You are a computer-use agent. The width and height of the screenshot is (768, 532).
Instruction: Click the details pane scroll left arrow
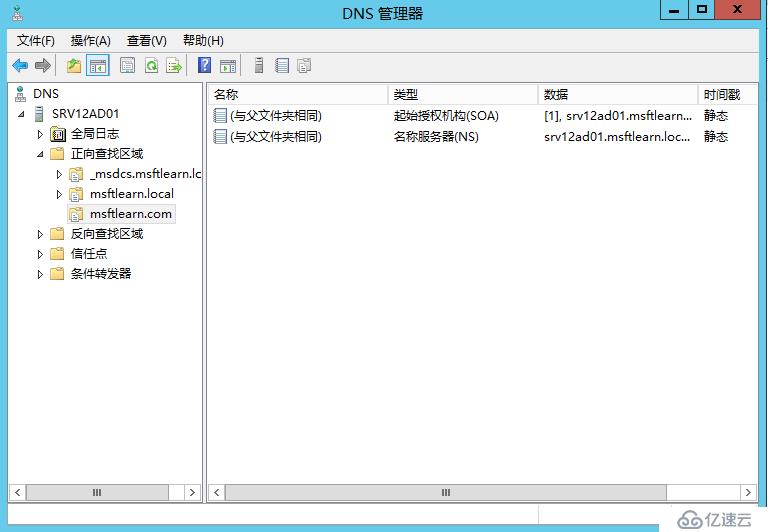point(216,492)
